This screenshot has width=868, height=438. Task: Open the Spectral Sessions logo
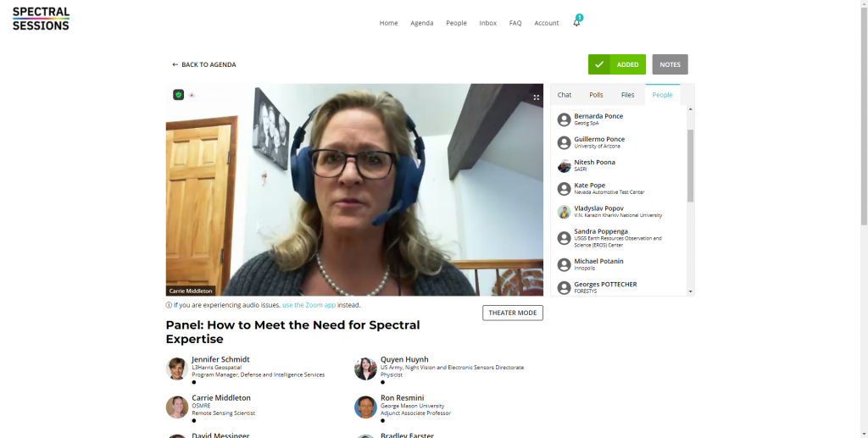pos(41,19)
